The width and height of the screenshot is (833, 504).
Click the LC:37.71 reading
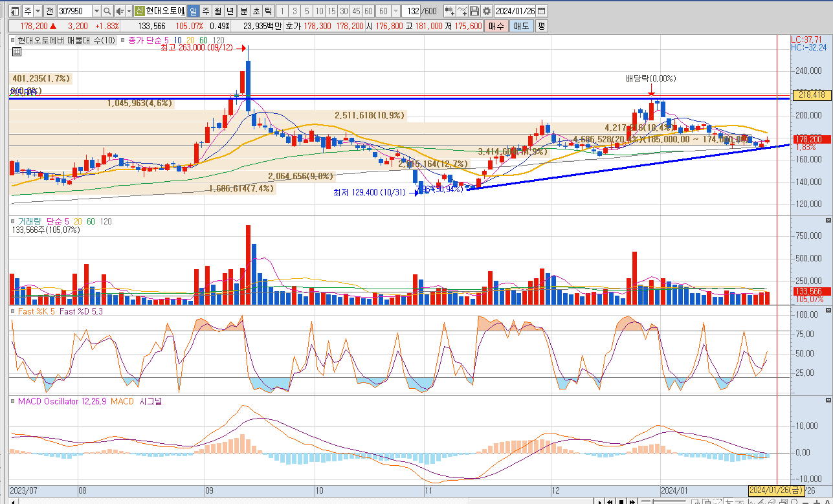click(x=806, y=39)
